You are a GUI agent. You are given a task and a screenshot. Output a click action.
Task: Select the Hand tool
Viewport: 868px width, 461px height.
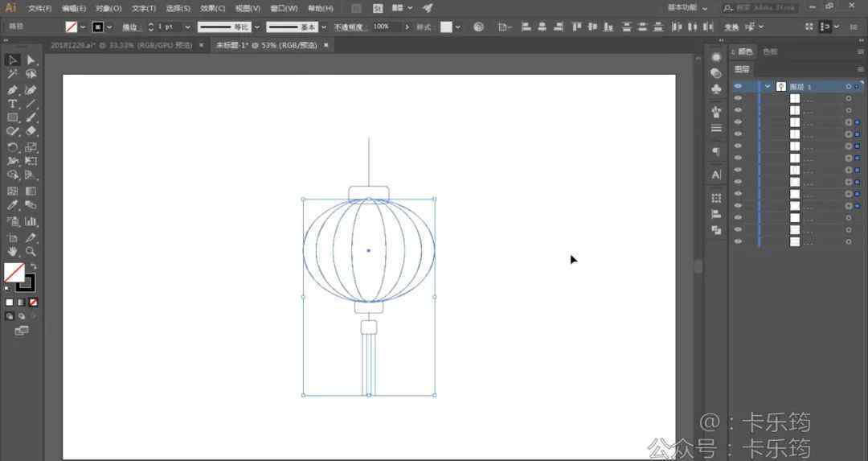pyautogui.click(x=12, y=252)
